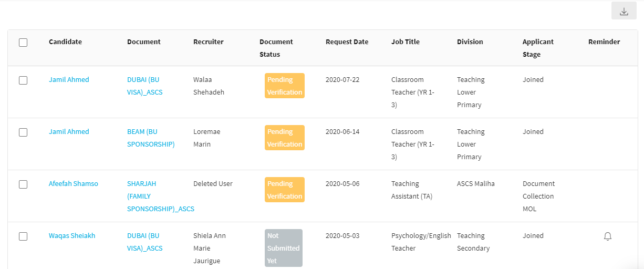
Task: Click the Applicant Stage column header
Action: click(x=538, y=48)
